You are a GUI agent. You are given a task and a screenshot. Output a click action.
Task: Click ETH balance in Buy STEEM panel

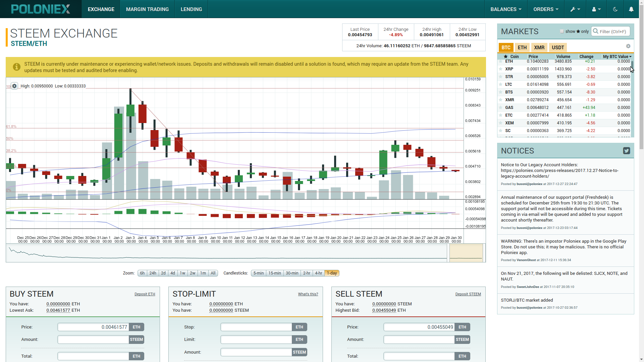58,304
